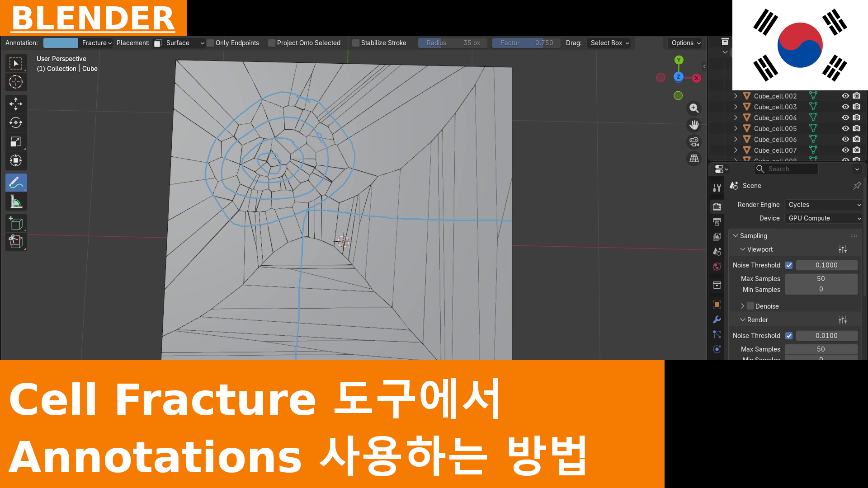Click the pan view hand icon

tap(694, 125)
